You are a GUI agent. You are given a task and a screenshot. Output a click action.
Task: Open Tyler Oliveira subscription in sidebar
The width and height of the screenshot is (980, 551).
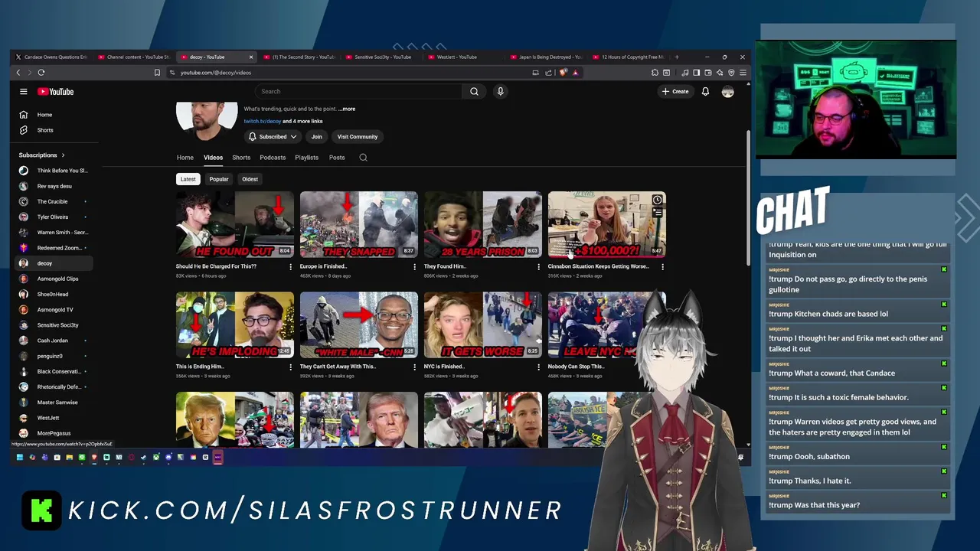[x=53, y=217]
